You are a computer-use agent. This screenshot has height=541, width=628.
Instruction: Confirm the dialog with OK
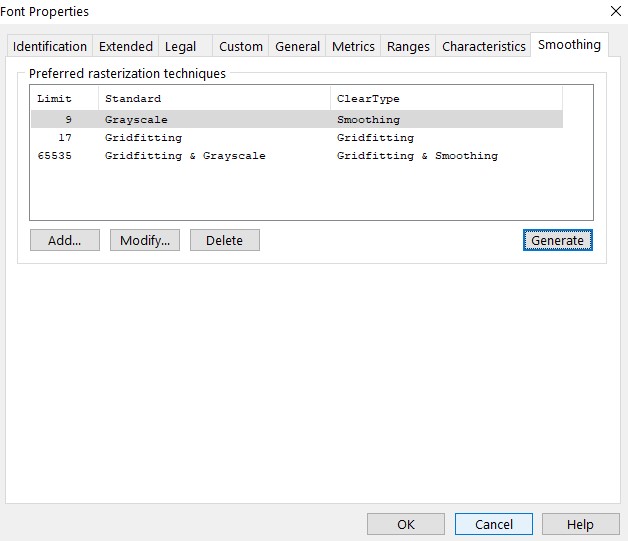coord(406,524)
